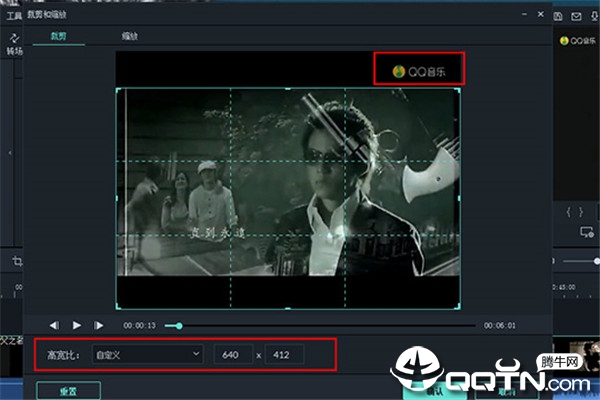
Task: Click the top-left crop corner handle
Action: click(x=118, y=90)
